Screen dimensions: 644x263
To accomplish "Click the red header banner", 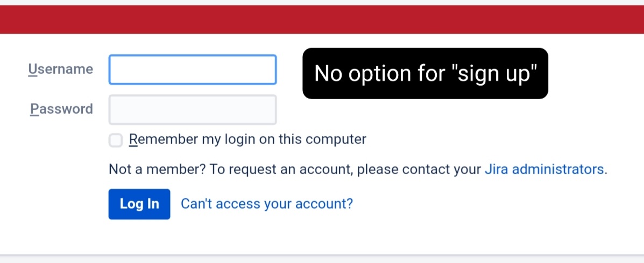I will tap(322, 20).
